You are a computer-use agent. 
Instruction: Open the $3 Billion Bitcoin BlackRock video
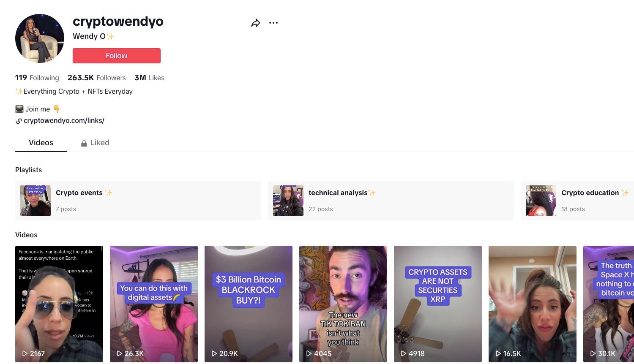pos(249,304)
